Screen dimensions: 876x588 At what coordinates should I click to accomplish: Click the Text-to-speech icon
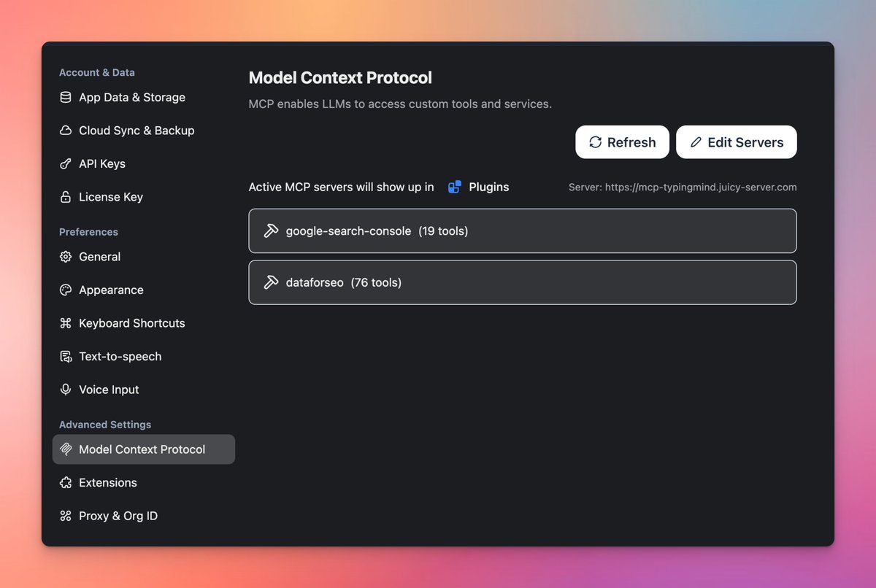click(66, 357)
